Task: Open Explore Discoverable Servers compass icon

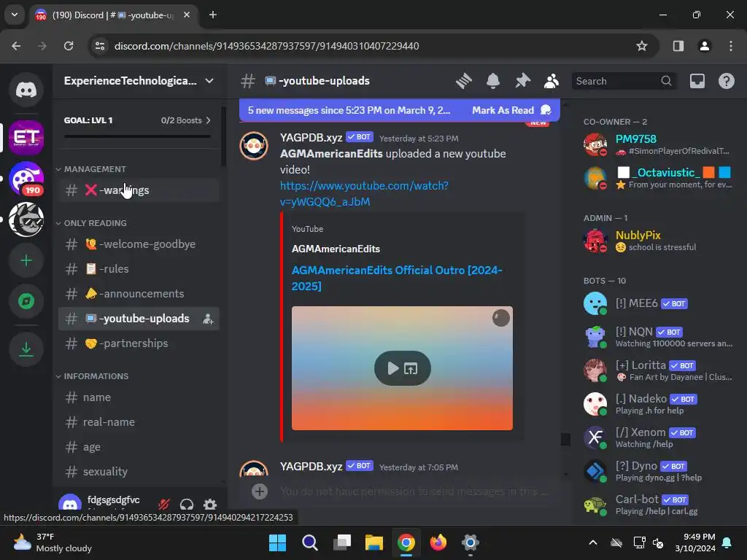Action: 26,301
